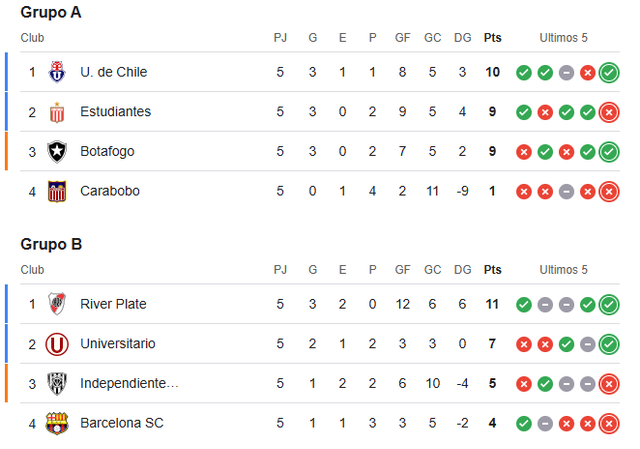The height and width of the screenshot is (449, 640).
Task: Click the U. de Chile club crest
Action: (x=57, y=72)
